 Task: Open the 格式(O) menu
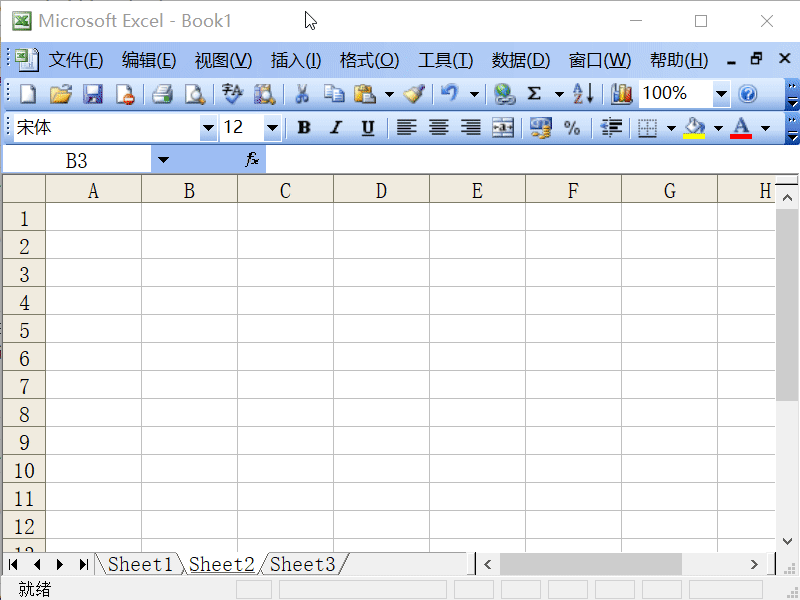(x=369, y=60)
